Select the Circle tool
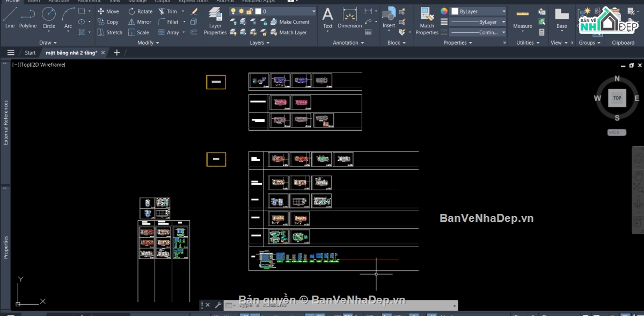 pyautogui.click(x=49, y=18)
